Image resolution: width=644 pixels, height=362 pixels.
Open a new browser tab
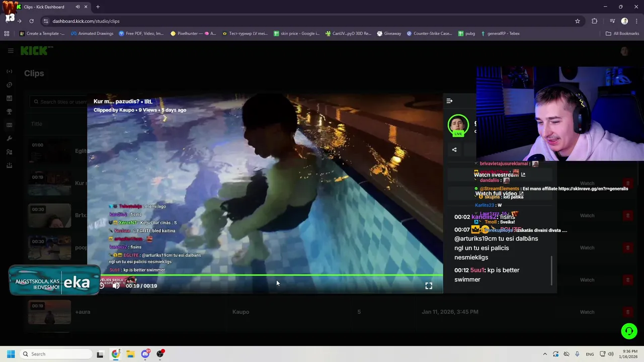98,7
